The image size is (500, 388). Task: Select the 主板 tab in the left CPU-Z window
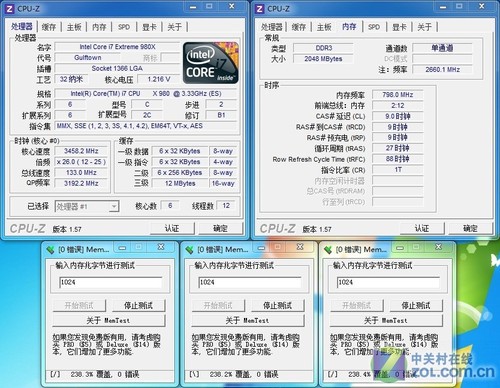click(74, 27)
